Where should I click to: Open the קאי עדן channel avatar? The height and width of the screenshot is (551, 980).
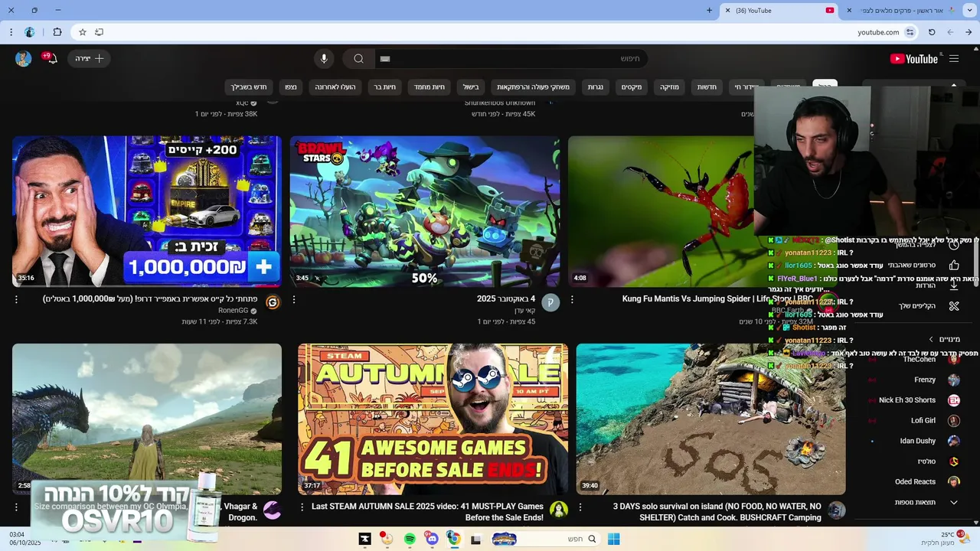[x=550, y=302]
